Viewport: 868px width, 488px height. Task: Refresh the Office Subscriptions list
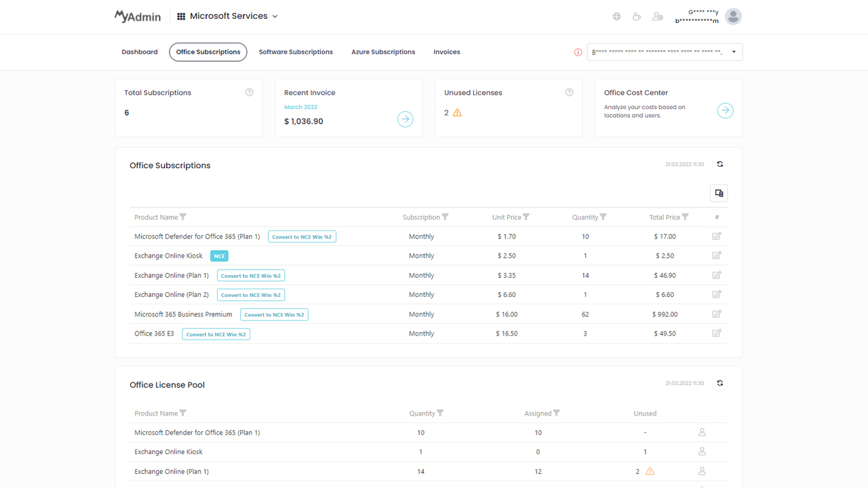720,164
